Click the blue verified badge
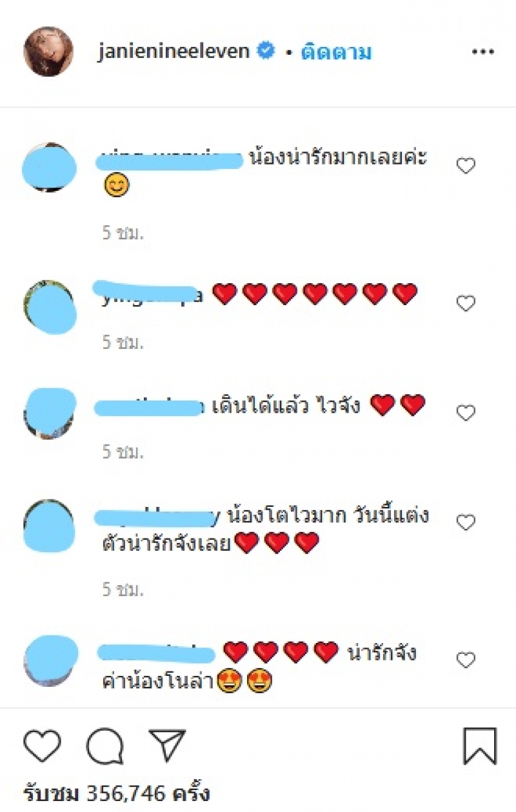Image resolution: width=516 pixels, height=812 pixels. tap(265, 52)
